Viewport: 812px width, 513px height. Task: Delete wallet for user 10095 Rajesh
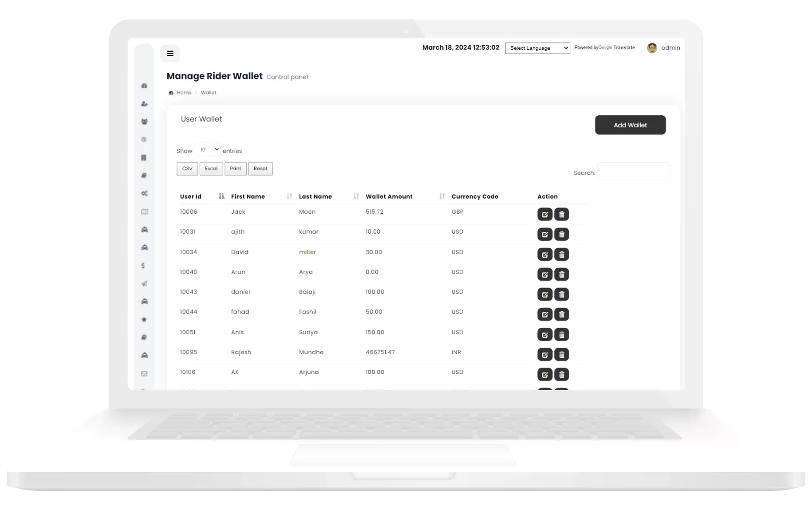(562, 354)
